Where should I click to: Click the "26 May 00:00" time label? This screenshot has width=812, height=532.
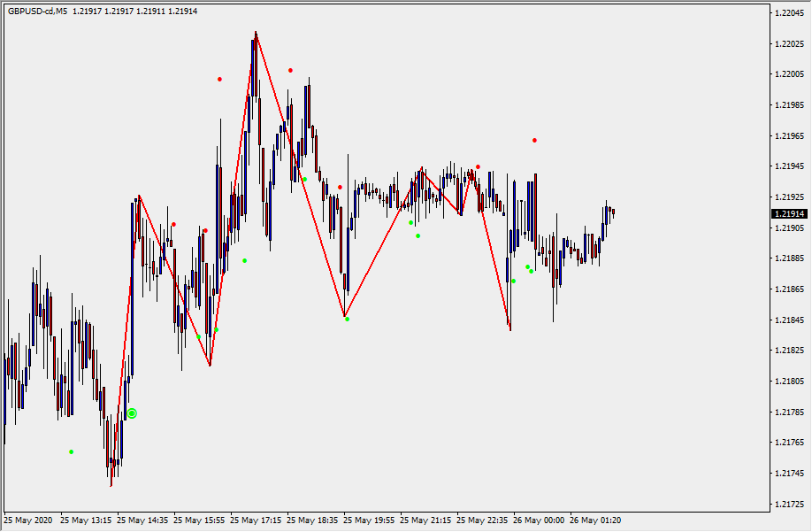tap(538, 520)
